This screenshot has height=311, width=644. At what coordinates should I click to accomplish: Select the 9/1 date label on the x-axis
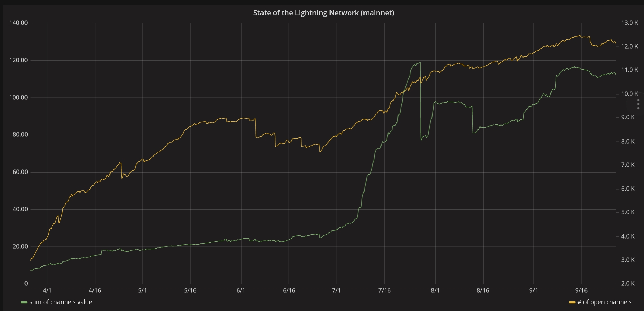(533, 290)
